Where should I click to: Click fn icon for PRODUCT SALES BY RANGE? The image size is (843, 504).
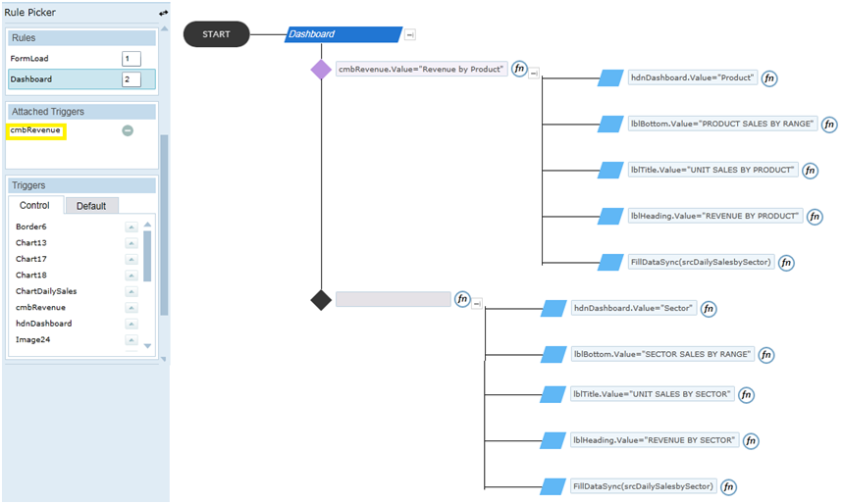[829, 125]
